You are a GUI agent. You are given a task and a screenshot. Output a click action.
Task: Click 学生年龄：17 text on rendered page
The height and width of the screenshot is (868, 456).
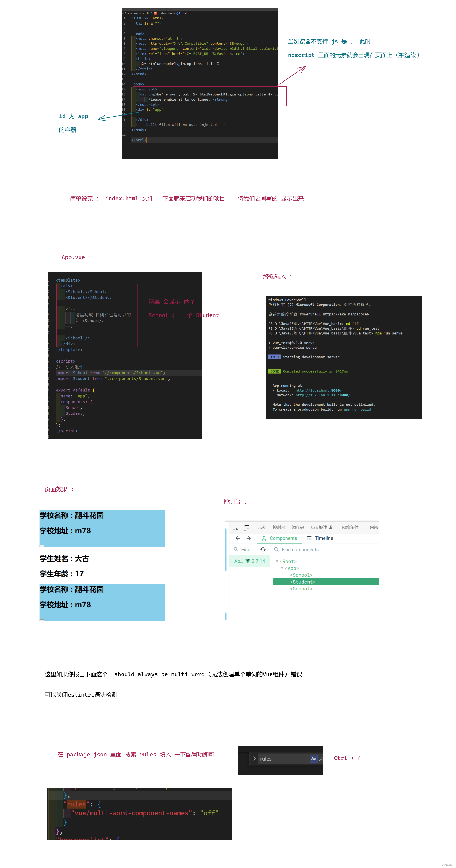[x=61, y=574]
